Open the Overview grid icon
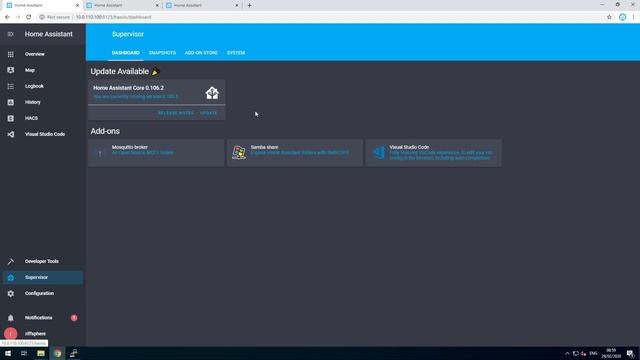The image size is (640, 360). click(11, 54)
